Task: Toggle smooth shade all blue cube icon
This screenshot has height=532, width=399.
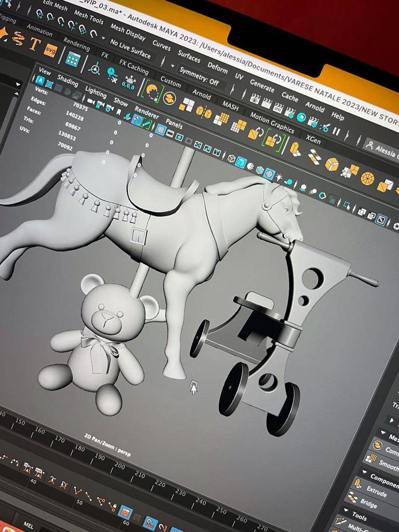Action: coord(241,162)
